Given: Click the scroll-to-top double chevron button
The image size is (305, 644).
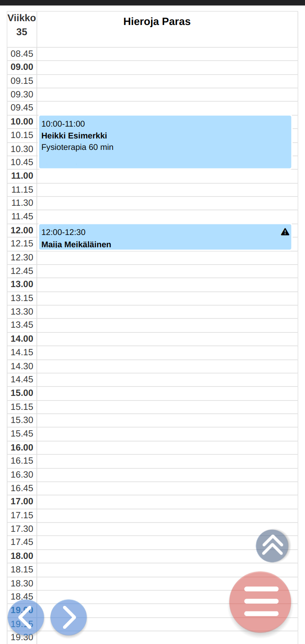Looking at the screenshot, I should coord(272,546).
